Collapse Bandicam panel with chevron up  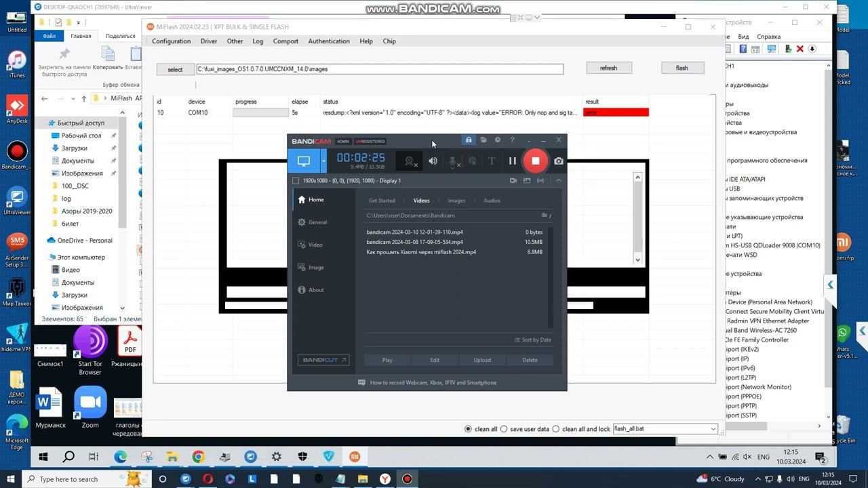point(558,180)
